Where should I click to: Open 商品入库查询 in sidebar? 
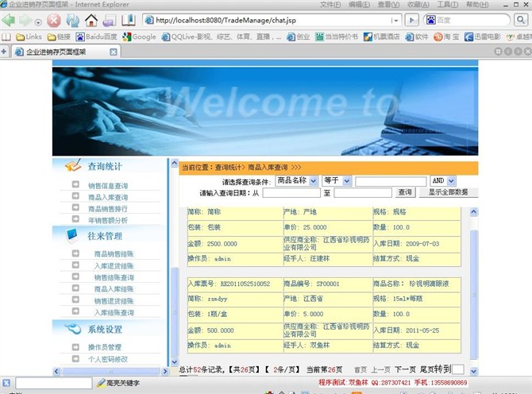pos(108,197)
